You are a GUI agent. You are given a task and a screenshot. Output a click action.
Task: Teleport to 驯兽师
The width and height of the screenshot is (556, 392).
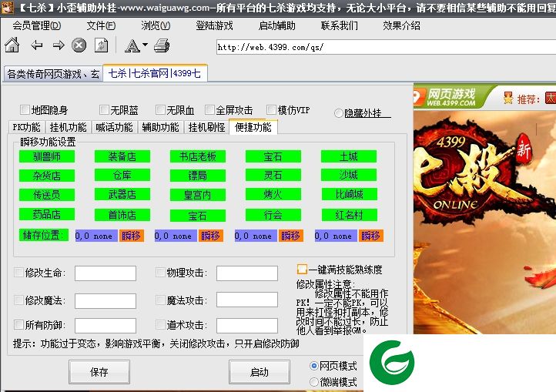(47, 156)
